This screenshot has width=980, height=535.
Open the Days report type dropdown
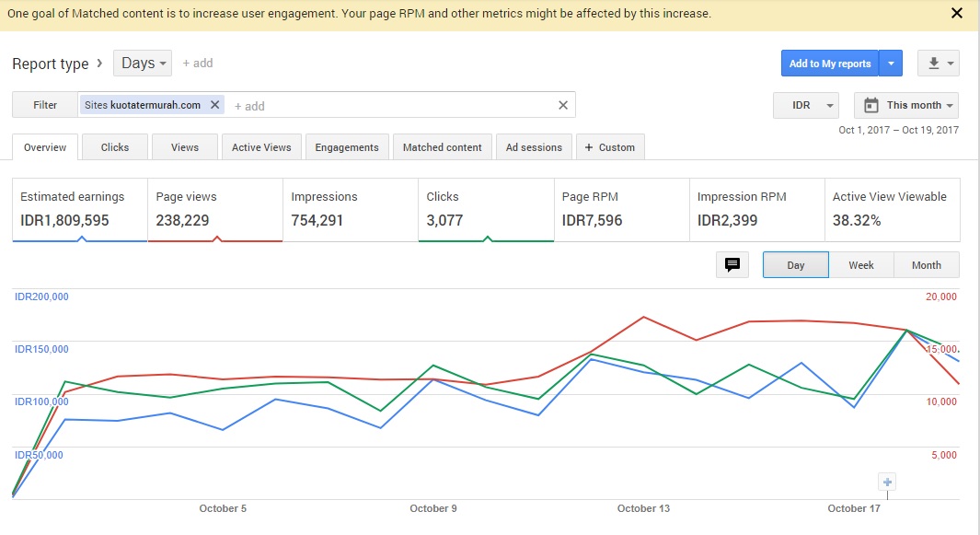pyautogui.click(x=143, y=64)
